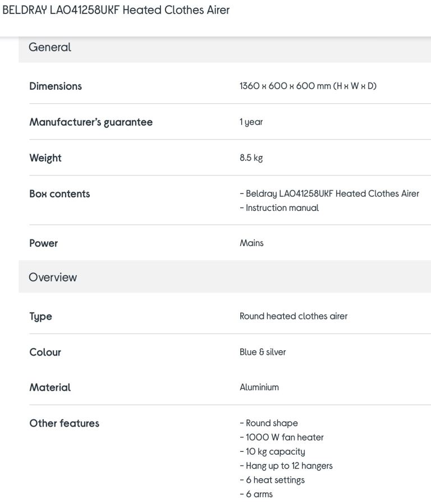This screenshot has width=431, height=504.
Task: Click the Mains power value
Action: point(251,243)
